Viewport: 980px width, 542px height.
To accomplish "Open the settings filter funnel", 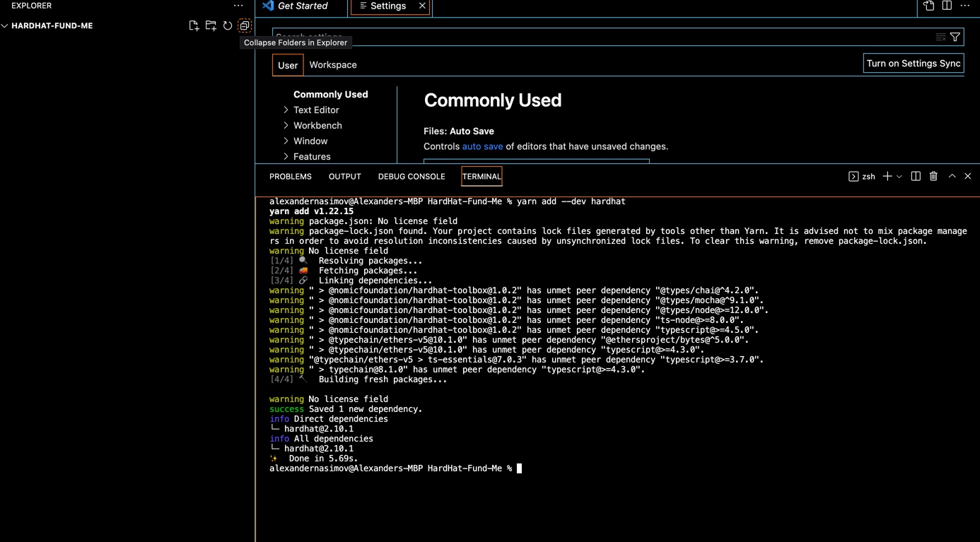I will coord(955,37).
